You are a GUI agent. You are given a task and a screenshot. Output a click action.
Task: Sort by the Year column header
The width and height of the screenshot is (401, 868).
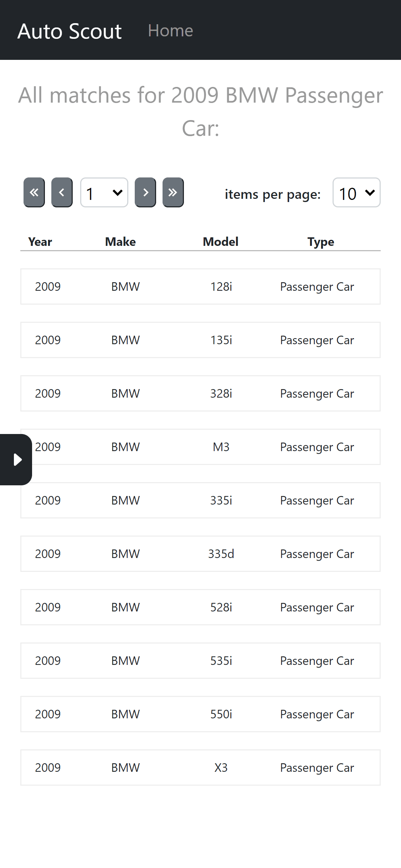pos(40,242)
